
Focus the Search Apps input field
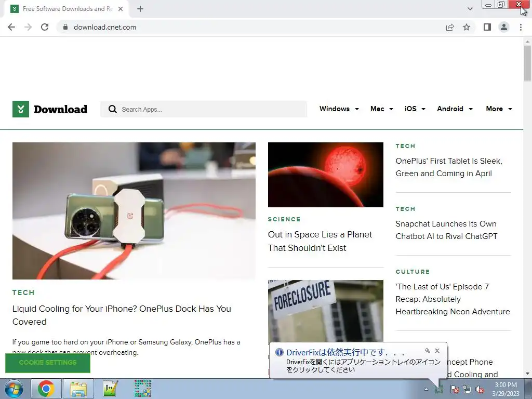204,109
